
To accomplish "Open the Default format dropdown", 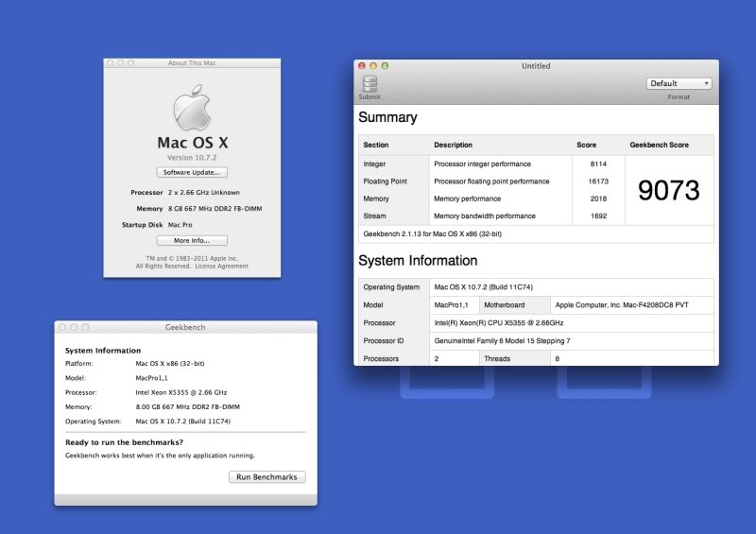I will click(x=679, y=83).
